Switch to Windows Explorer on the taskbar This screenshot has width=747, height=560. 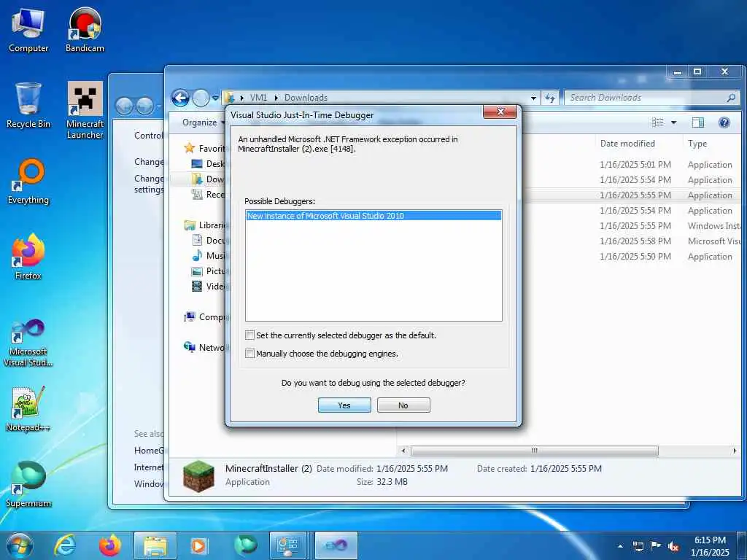[155, 545]
